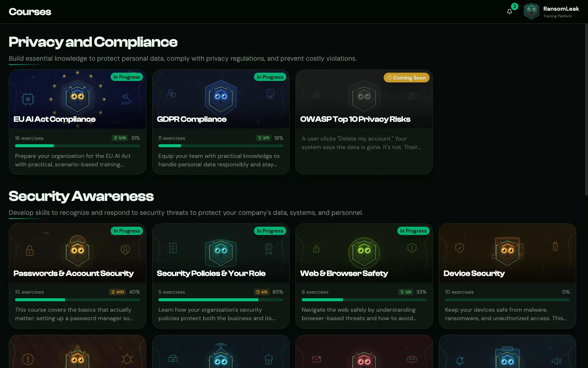Click the 2/11 trophy badge on GDPR card
The width and height of the screenshot is (588, 368).
(263, 138)
